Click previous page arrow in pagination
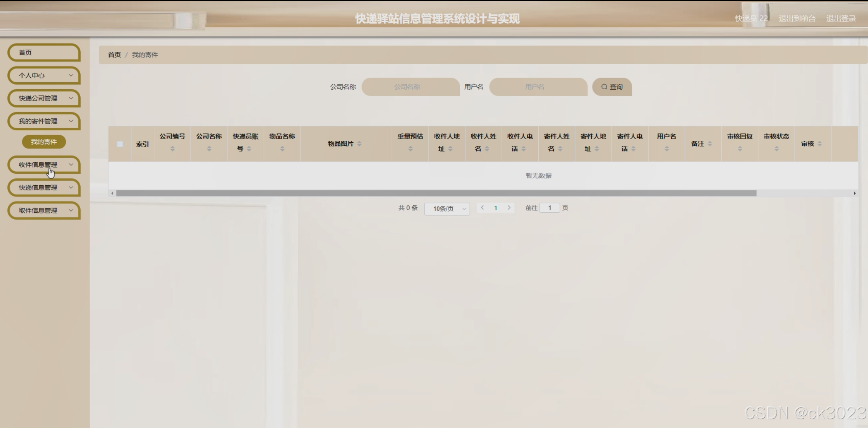This screenshot has height=428, width=868. [x=482, y=208]
